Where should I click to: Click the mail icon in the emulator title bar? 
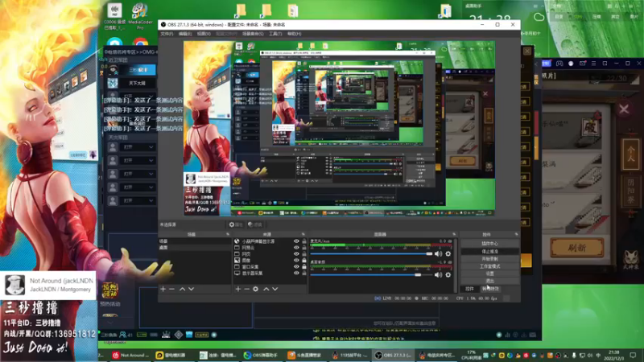click(582, 64)
